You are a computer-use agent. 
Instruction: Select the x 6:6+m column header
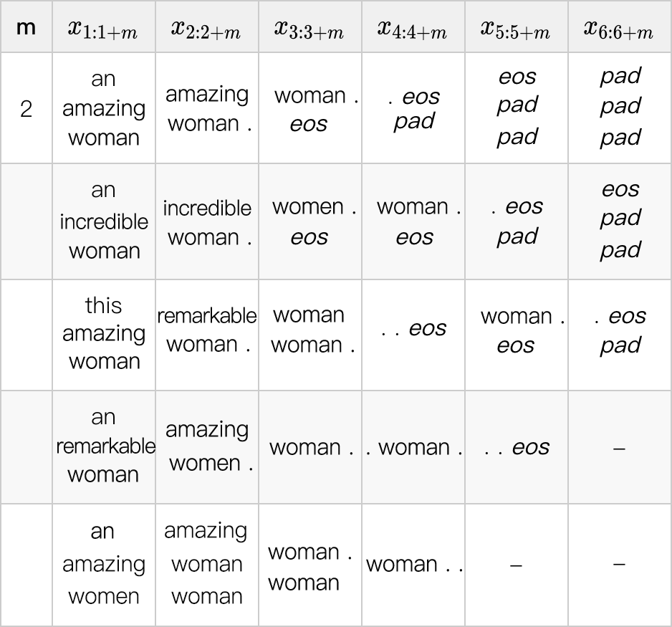[x=619, y=28]
